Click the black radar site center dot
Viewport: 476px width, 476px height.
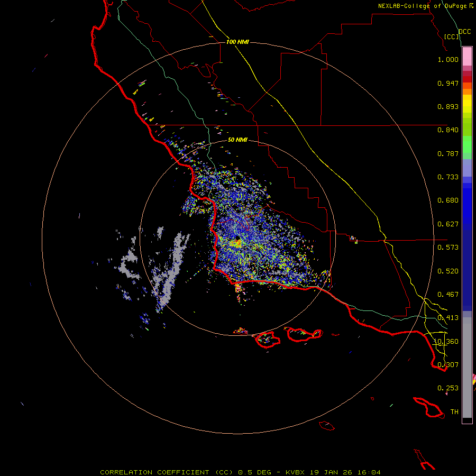click(237, 237)
